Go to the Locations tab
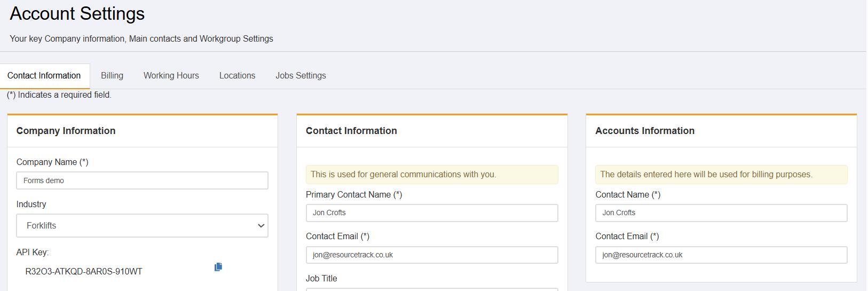The width and height of the screenshot is (868, 291). coord(237,75)
